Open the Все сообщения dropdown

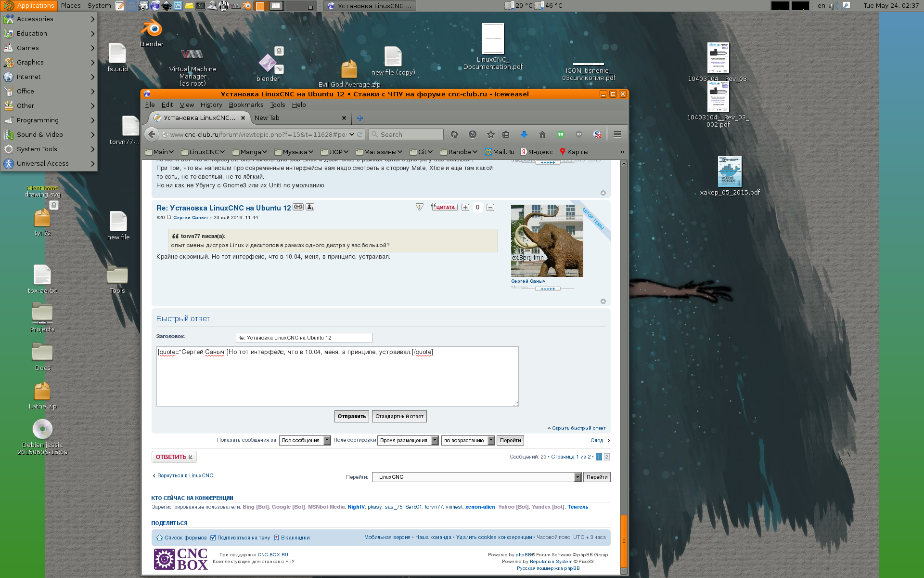tap(305, 440)
